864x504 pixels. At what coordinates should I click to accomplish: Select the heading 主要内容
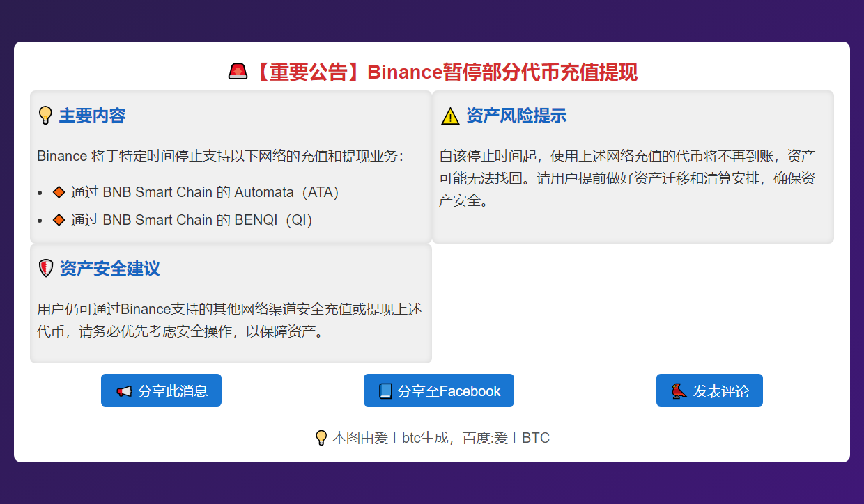pos(92,116)
